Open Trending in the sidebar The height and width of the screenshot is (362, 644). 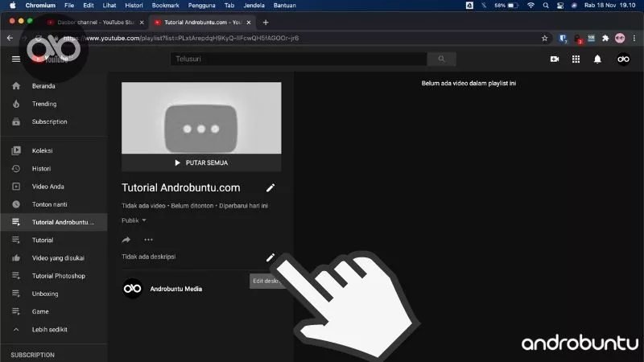coord(54,104)
